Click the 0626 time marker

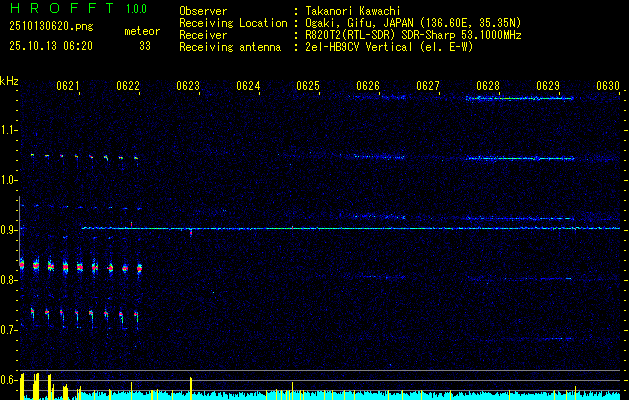tap(368, 86)
